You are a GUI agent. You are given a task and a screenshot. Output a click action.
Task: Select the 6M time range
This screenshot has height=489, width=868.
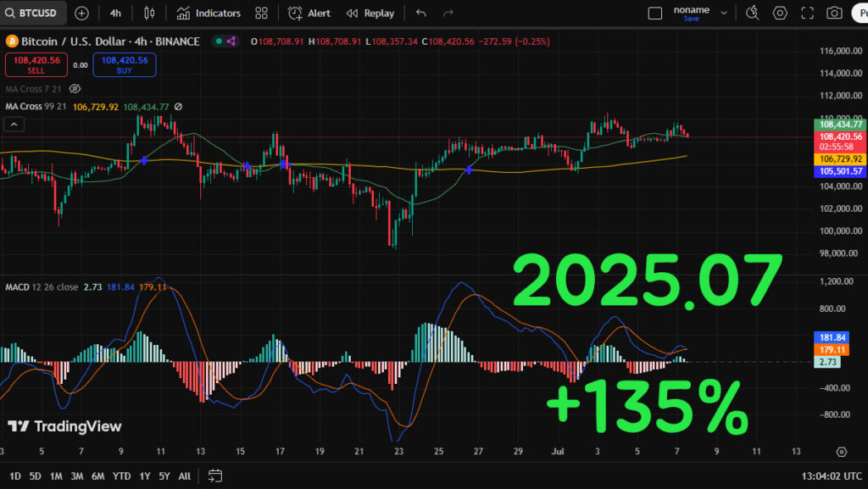(98, 475)
